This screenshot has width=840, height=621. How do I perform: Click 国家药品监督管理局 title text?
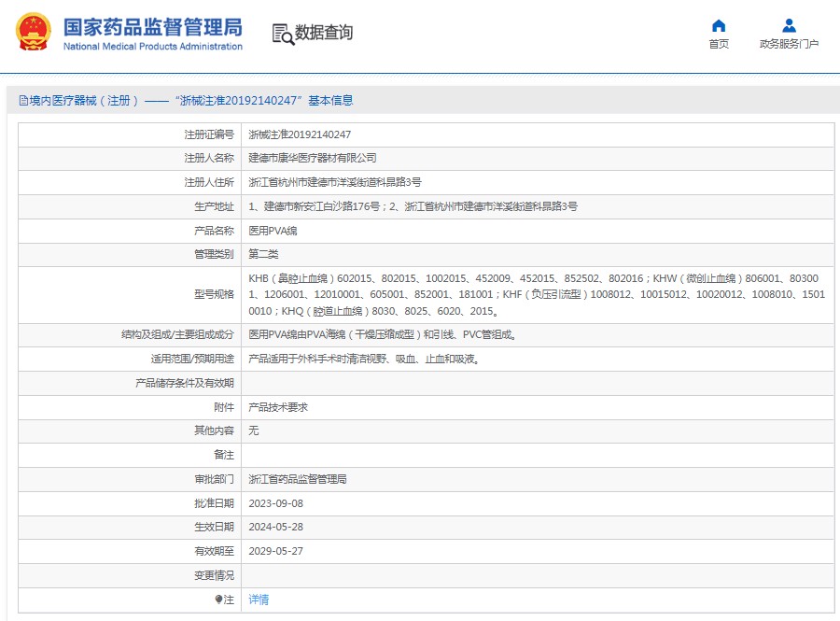coord(153,27)
